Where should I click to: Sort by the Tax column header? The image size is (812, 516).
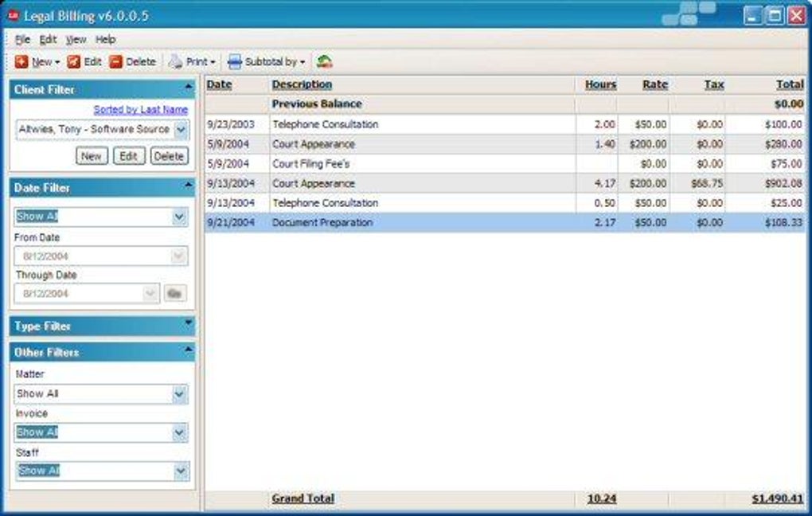(713, 84)
